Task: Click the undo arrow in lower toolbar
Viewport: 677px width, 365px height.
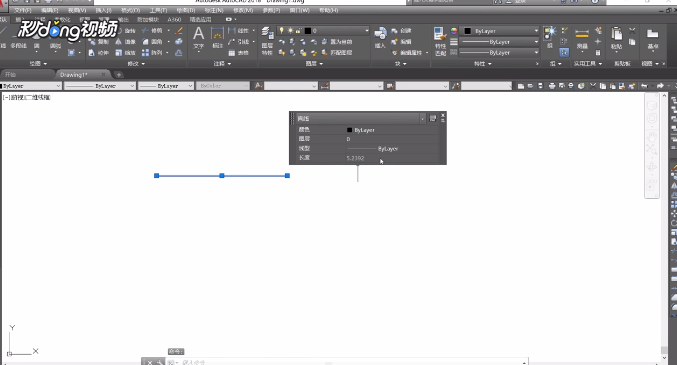Action: pos(645,86)
